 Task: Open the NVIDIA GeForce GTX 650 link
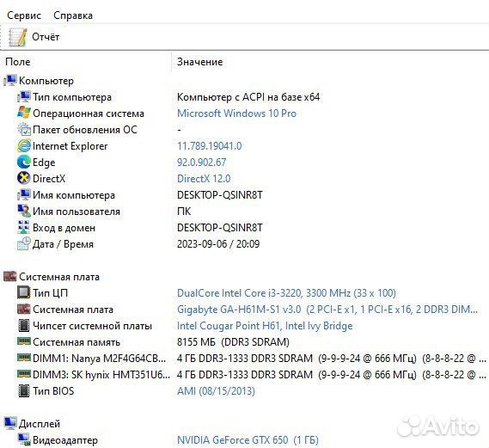(248, 440)
